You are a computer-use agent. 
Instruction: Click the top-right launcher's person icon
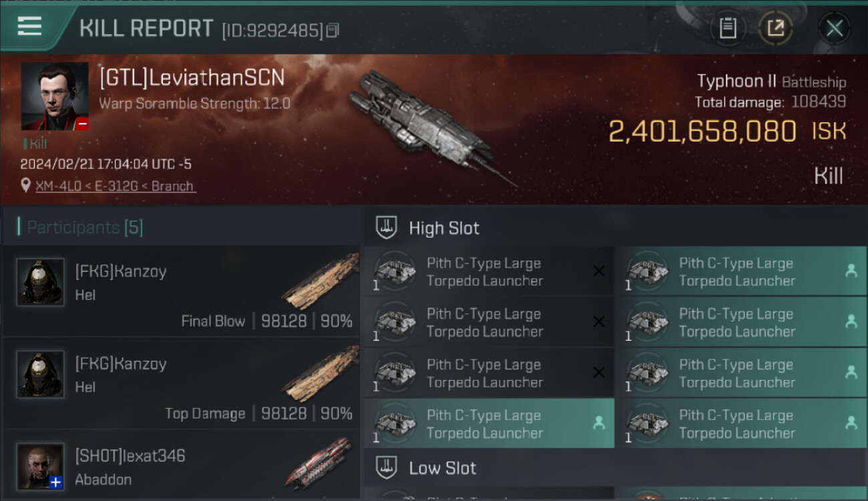pyautogui.click(x=851, y=271)
